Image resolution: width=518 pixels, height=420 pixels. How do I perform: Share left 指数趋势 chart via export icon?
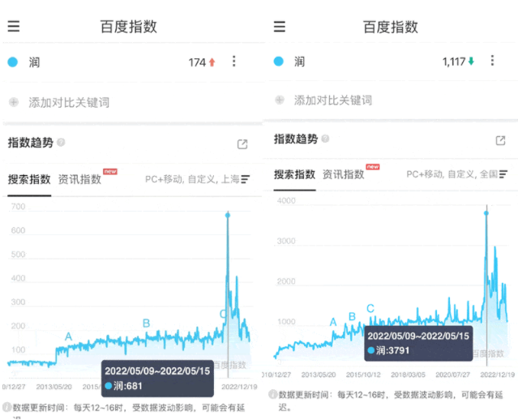click(x=242, y=144)
